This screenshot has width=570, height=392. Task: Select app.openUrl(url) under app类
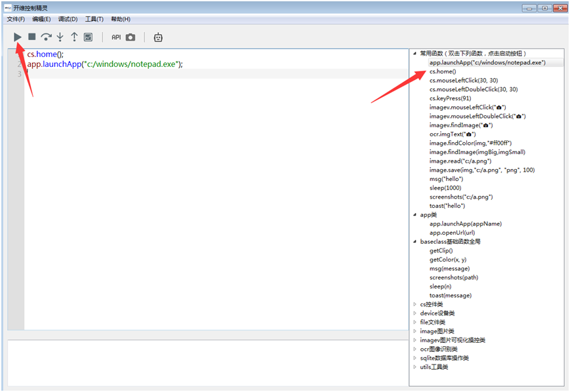click(452, 233)
